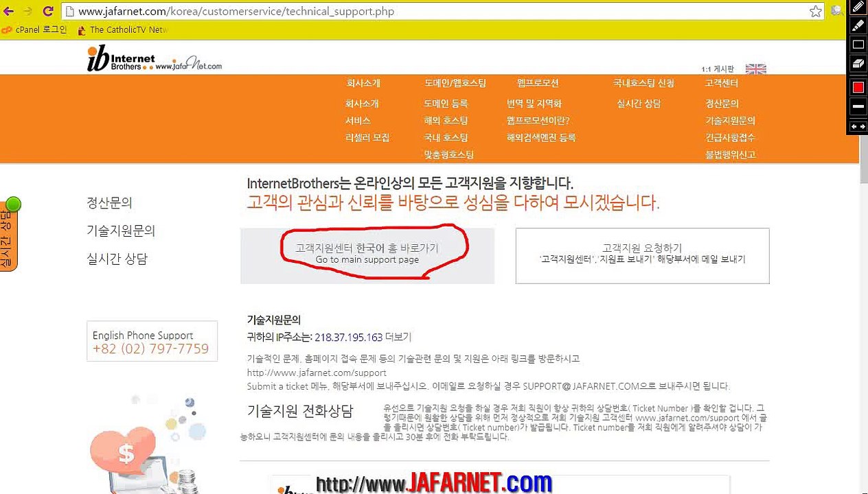Select the eraser tool
The width and height of the screenshot is (868, 494).
point(858,63)
